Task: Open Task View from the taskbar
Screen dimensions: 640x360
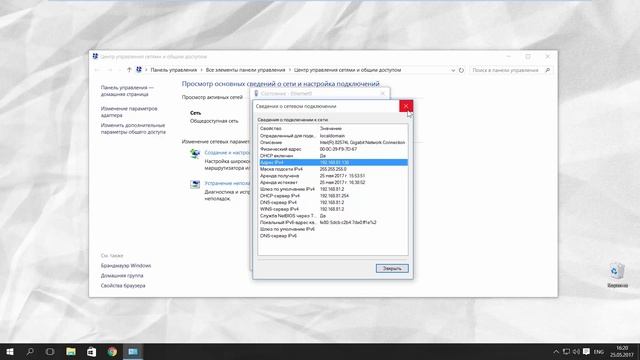Action: (x=50, y=351)
